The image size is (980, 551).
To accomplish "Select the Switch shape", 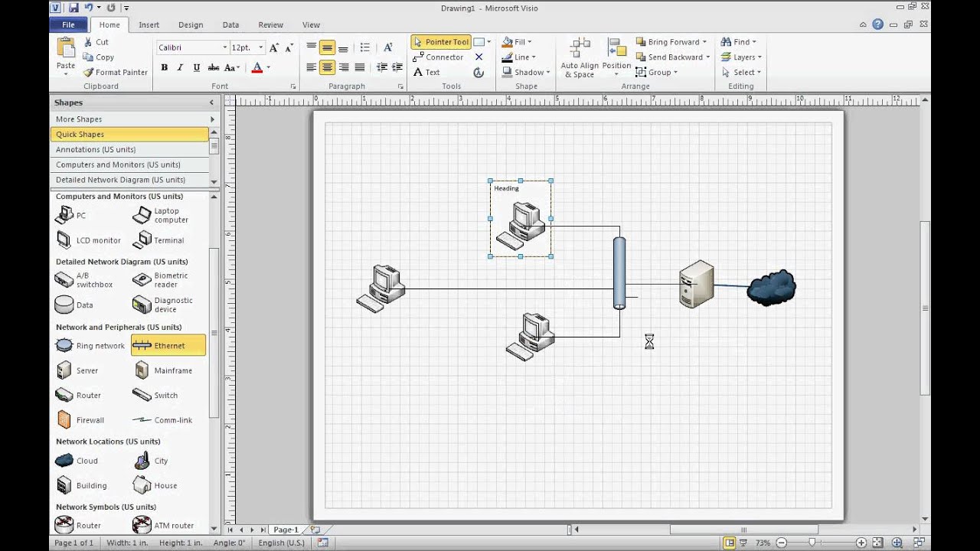I will click(x=155, y=395).
